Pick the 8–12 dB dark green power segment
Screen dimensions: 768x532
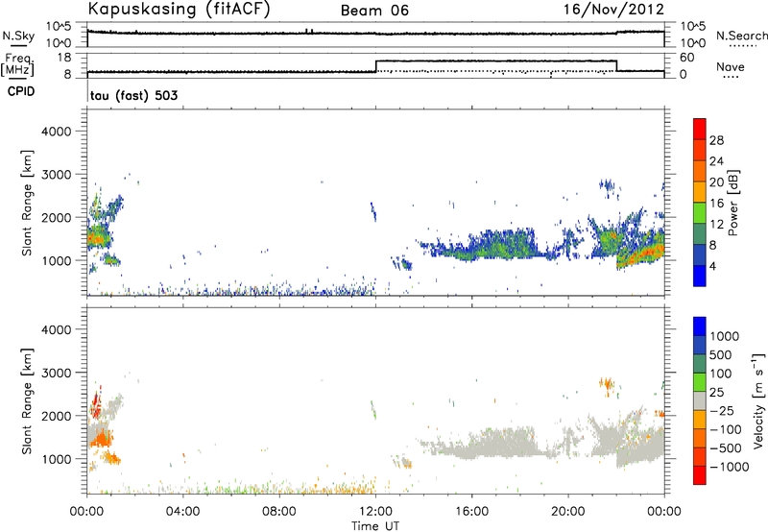pyautogui.click(x=700, y=234)
